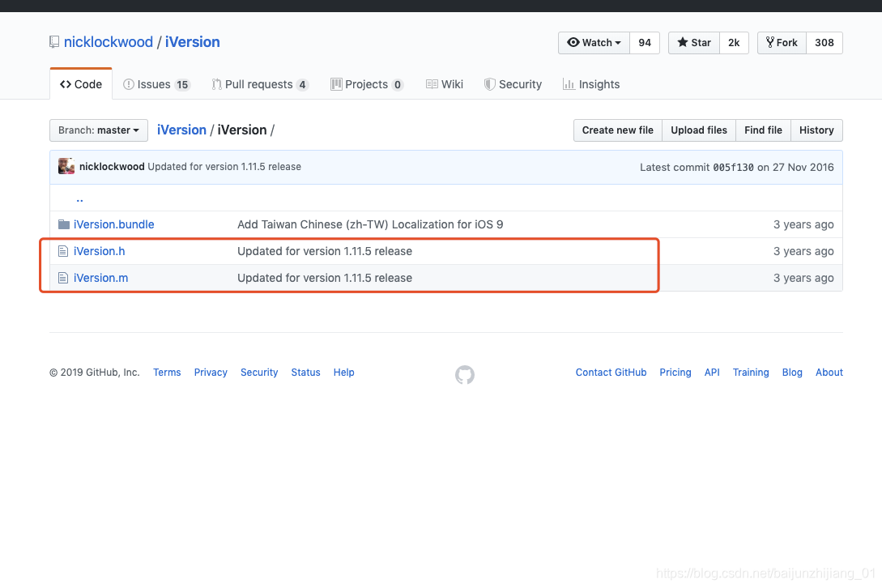Open iVersion.m commit message link

[x=325, y=278]
